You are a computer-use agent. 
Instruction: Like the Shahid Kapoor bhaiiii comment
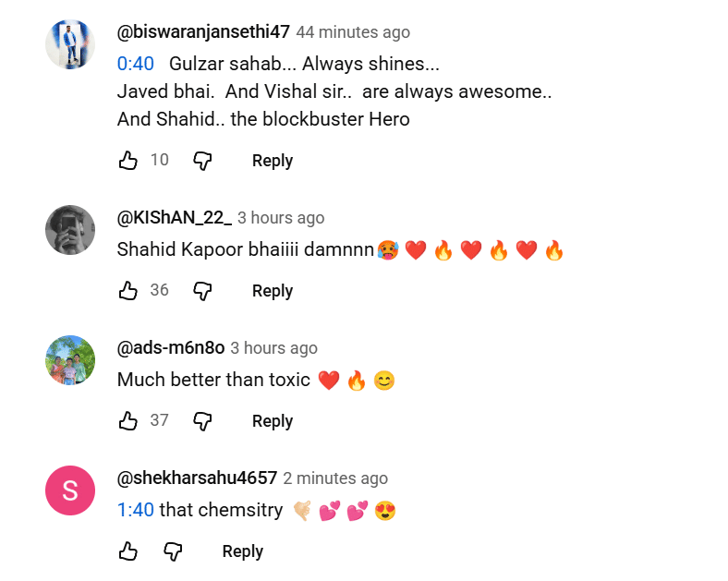pyautogui.click(x=128, y=291)
